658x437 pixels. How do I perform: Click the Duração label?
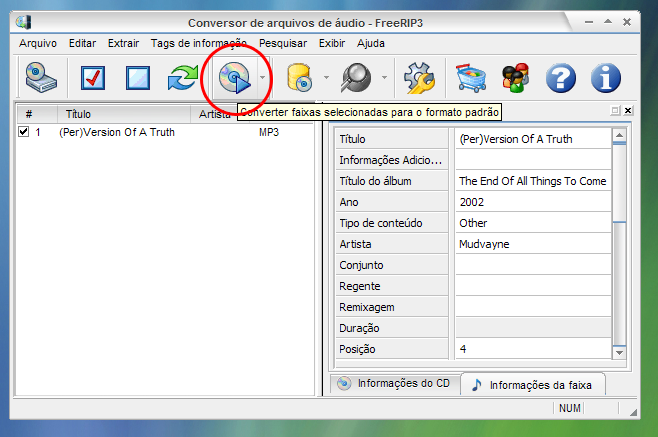(x=359, y=328)
